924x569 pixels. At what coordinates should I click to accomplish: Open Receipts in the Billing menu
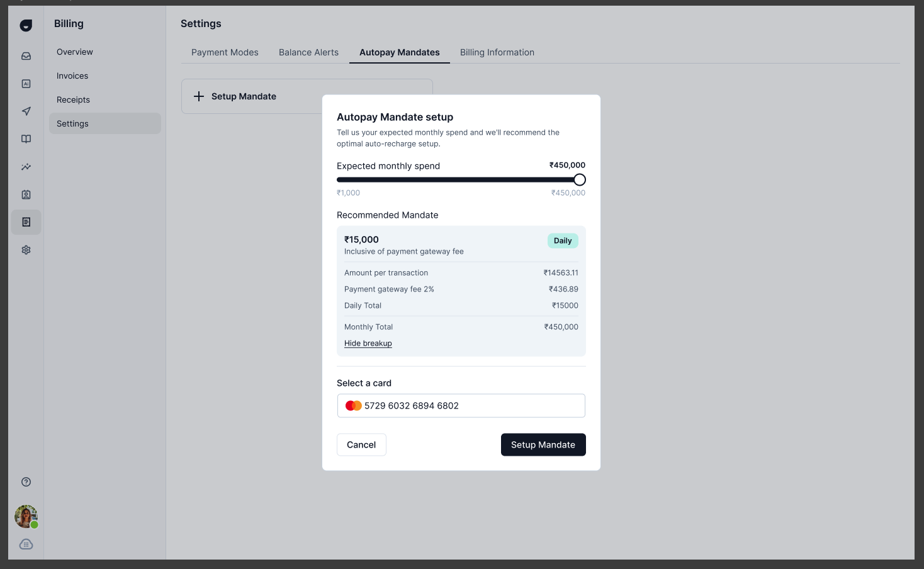[x=105, y=99]
